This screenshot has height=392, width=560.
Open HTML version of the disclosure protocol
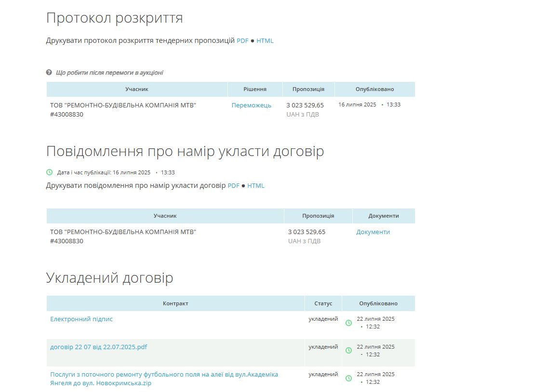266,40
